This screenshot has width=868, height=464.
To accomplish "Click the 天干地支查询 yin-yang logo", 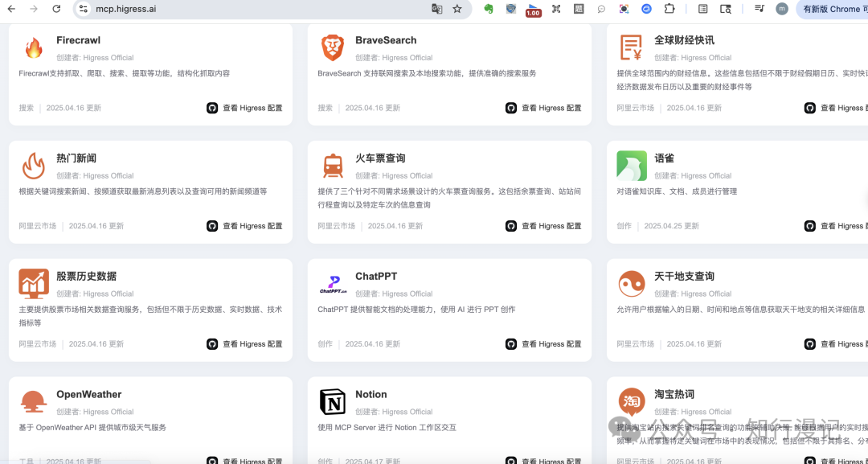I will [632, 284].
